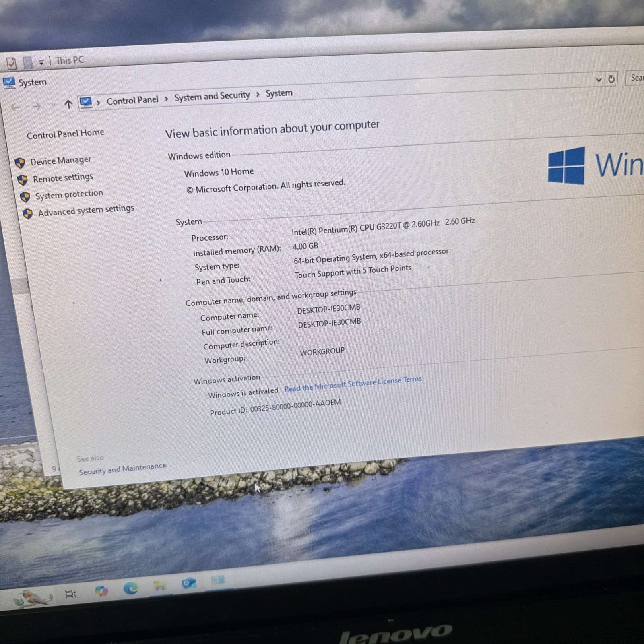Click Microsoft Corporation copyright text
Screen dimensions: 644x644
tap(266, 186)
